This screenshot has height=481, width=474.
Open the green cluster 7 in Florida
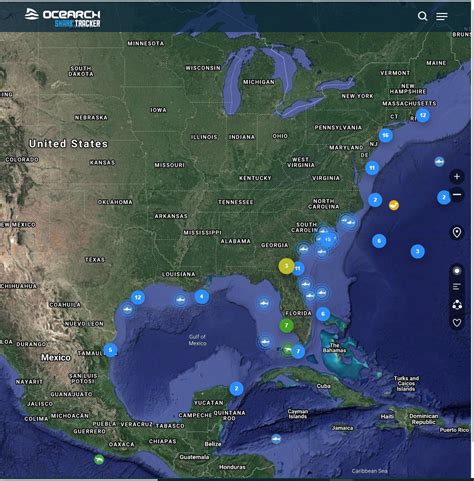[286, 325]
